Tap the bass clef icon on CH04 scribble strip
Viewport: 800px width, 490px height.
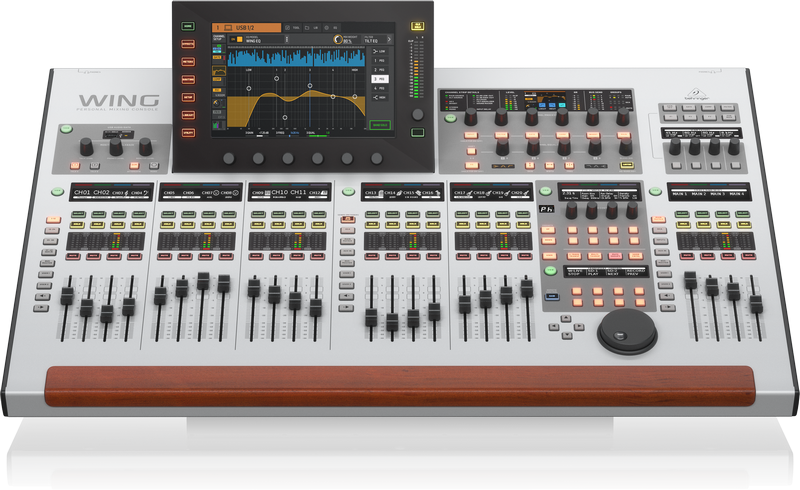[146, 192]
